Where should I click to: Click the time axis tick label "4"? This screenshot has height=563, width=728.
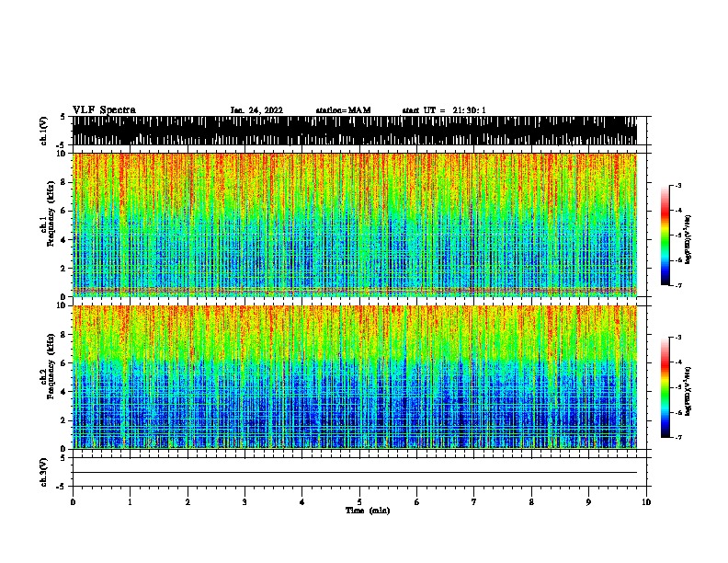[x=302, y=502]
